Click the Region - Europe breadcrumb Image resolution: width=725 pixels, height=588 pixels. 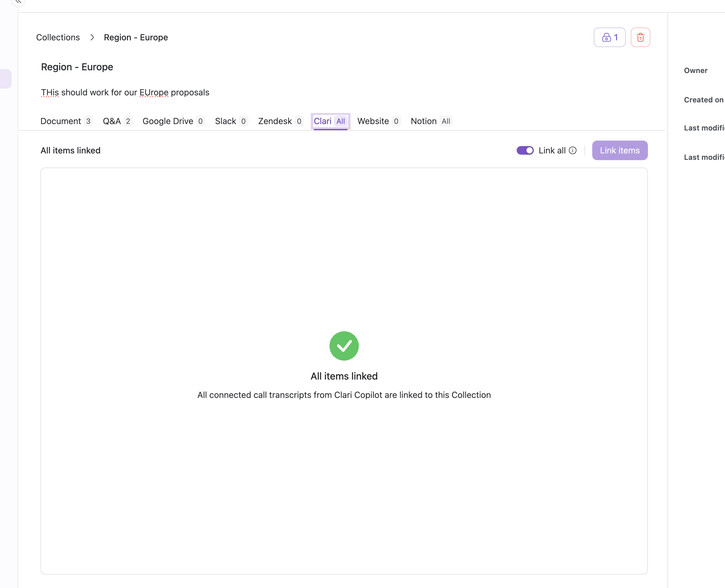tap(136, 37)
